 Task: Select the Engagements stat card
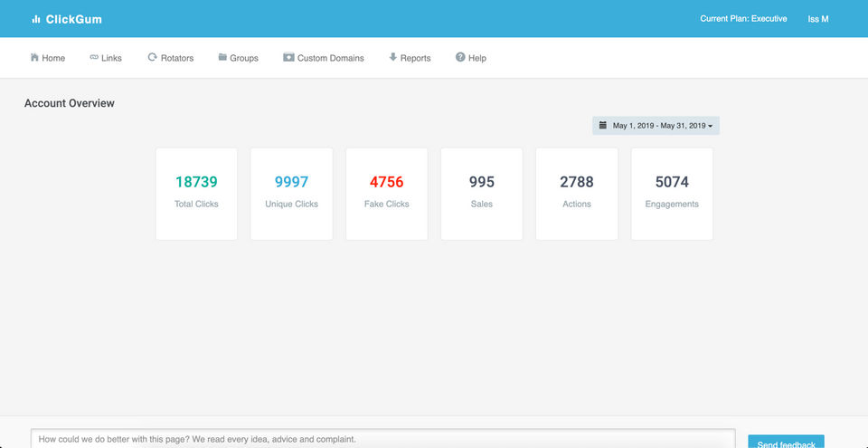(x=672, y=194)
